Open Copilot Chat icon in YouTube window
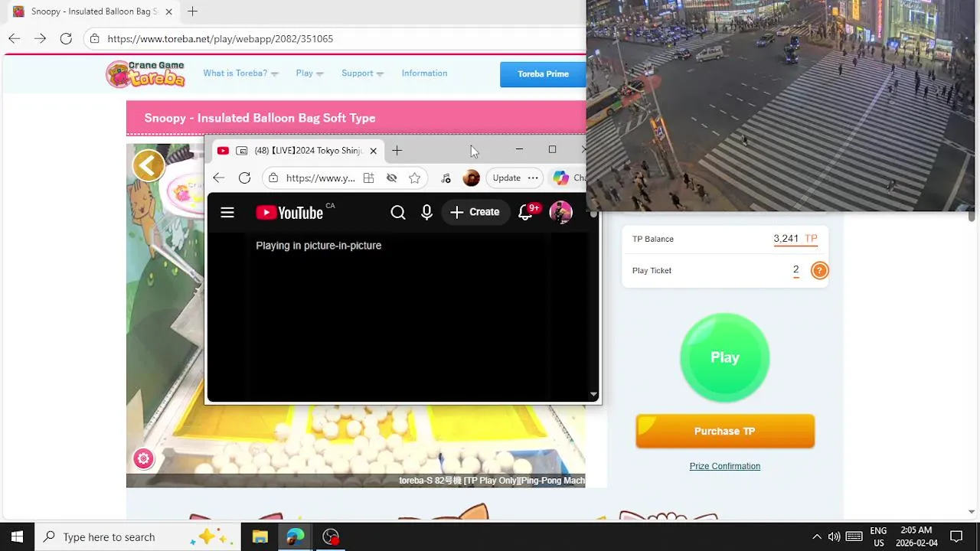Image resolution: width=980 pixels, height=551 pixels. tap(561, 178)
